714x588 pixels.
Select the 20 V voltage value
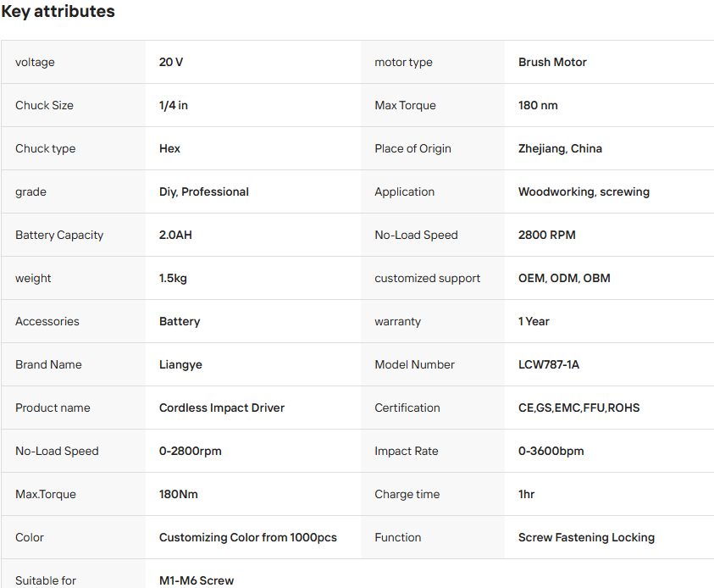(171, 62)
